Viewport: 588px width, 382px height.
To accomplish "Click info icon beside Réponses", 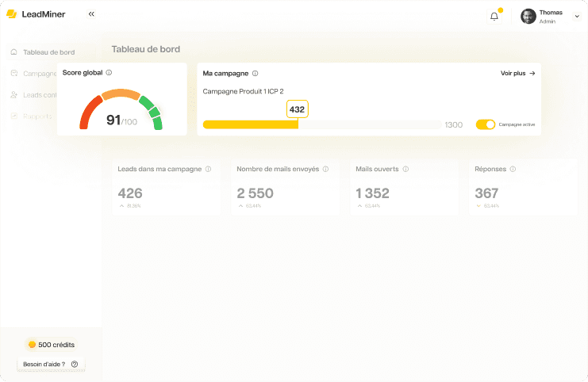I will tap(513, 170).
